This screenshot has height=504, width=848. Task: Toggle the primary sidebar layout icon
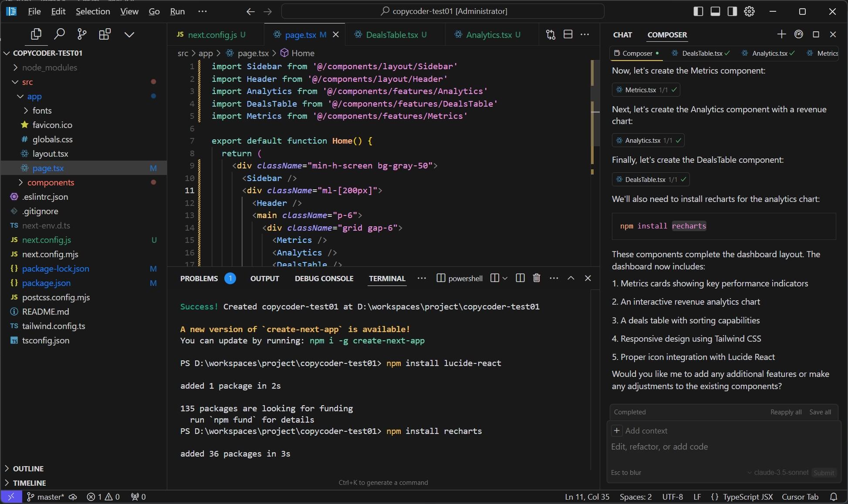click(x=698, y=11)
